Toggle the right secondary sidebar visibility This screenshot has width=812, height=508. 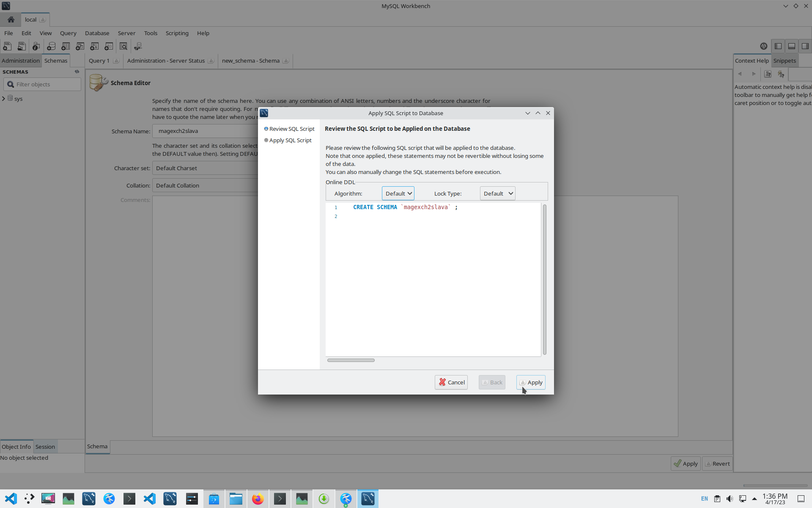[805, 46]
